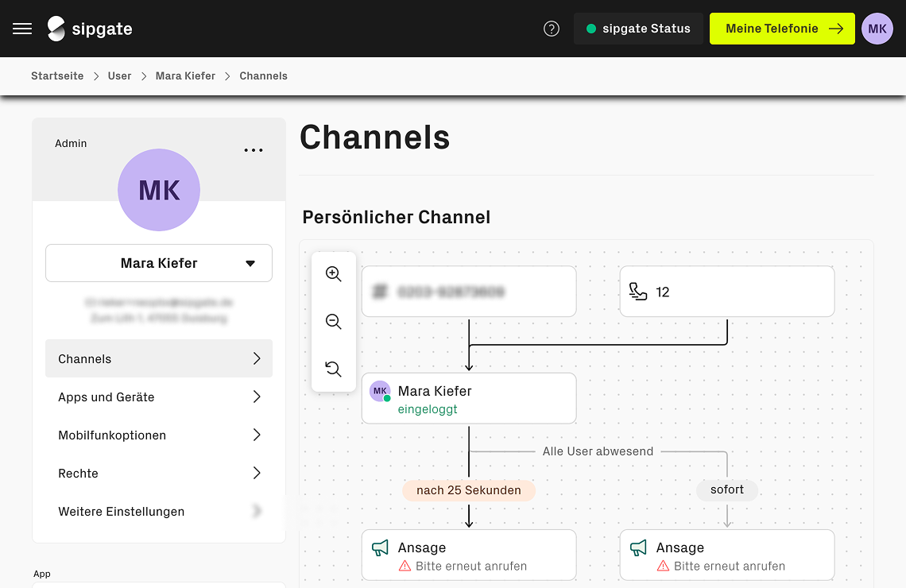Open Weitere Einstellungen
Viewport: 906px width, 588px height.
[x=159, y=511]
